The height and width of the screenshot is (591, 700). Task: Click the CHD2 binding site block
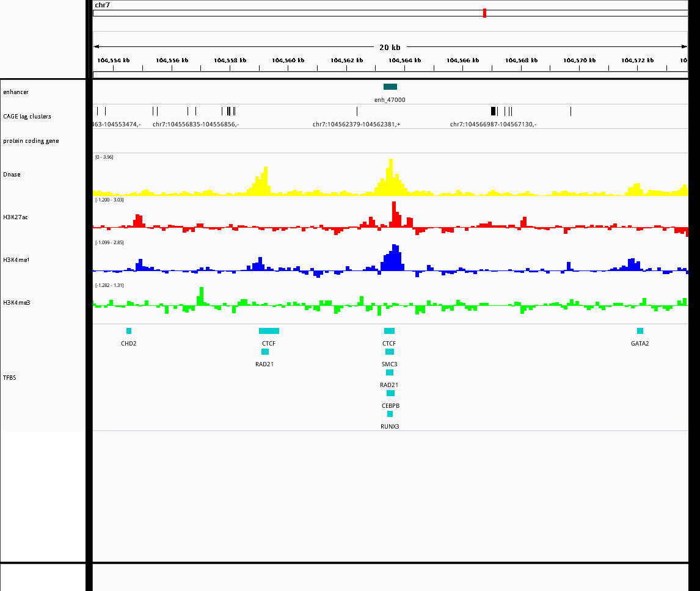coord(129,331)
